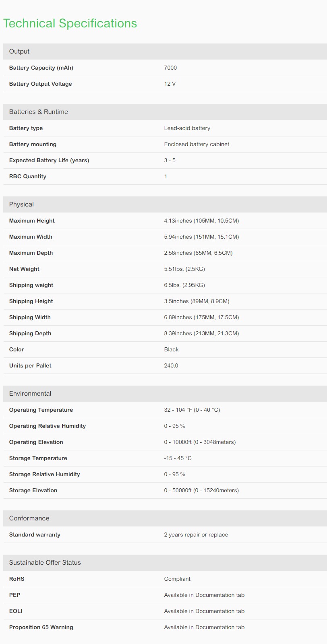
Task: Click the 7000 battery capacity value
Action: pos(170,68)
